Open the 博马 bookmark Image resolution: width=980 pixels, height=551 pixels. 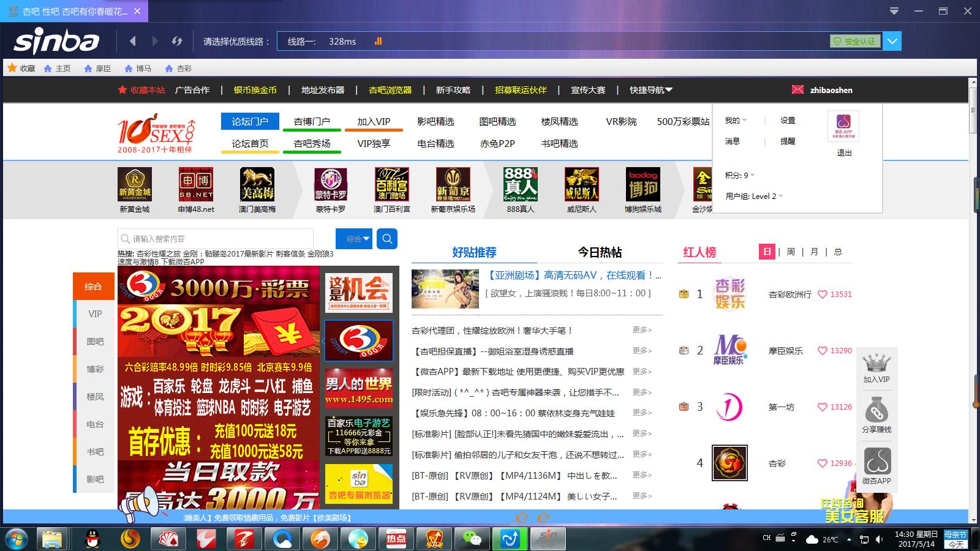pos(138,69)
